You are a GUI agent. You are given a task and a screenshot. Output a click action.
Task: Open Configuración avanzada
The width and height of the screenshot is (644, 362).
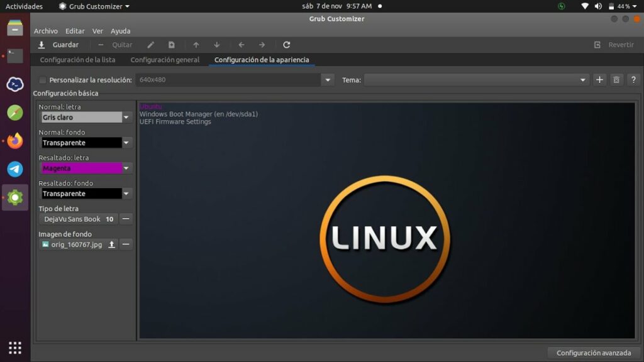click(x=592, y=353)
